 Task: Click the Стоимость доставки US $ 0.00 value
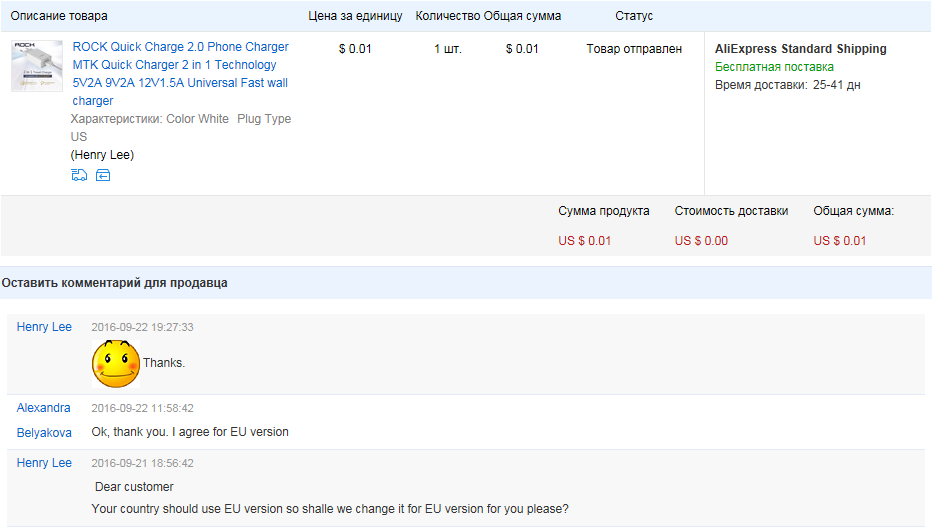tap(701, 241)
